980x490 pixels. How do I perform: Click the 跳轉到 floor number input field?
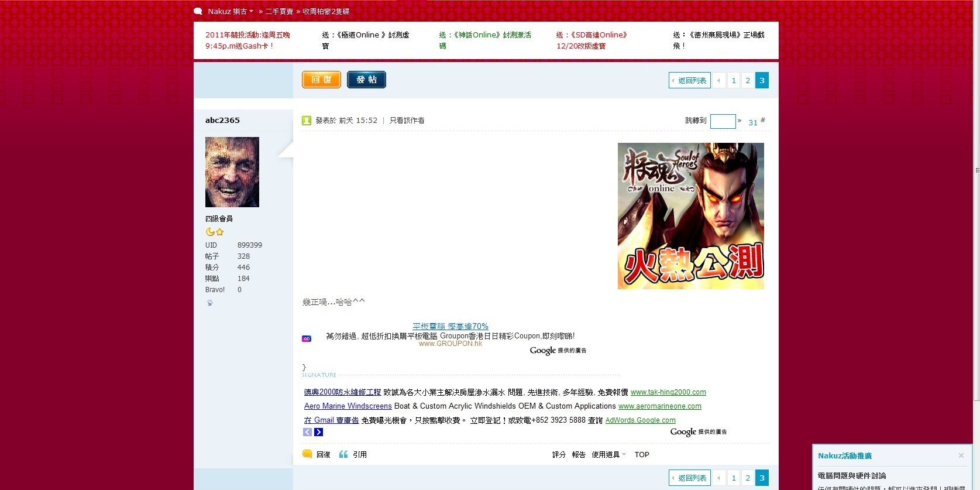(x=723, y=121)
